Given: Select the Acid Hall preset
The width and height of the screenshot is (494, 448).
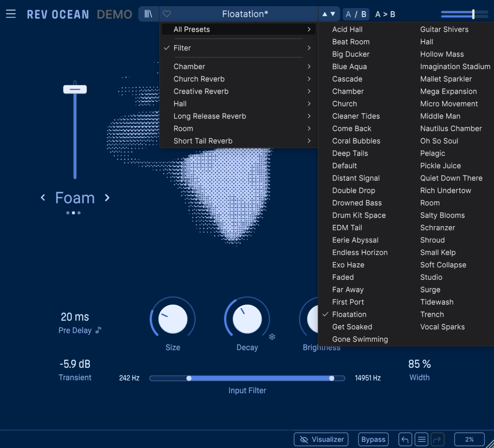Looking at the screenshot, I should point(347,29).
